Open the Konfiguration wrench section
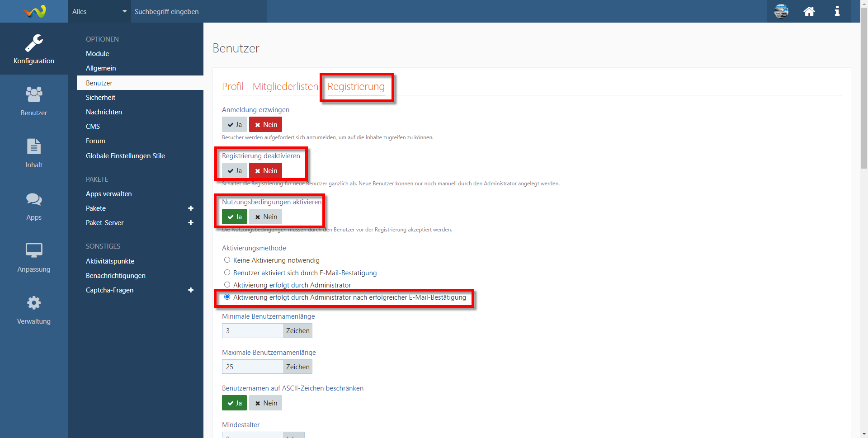 click(x=34, y=49)
